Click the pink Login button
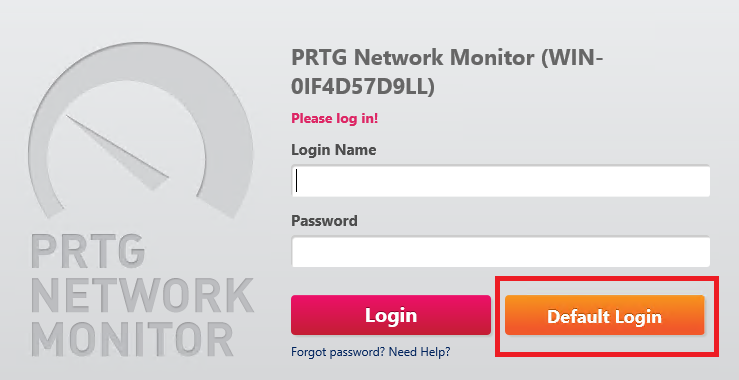Viewport: 739px width, 380px height. click(391, 315)
